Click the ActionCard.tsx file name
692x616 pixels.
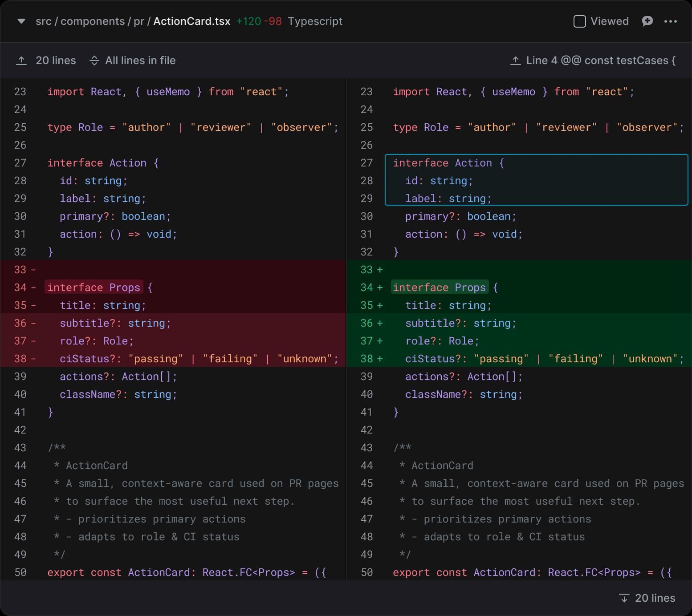pyautogui.click(x=191, y=21)
